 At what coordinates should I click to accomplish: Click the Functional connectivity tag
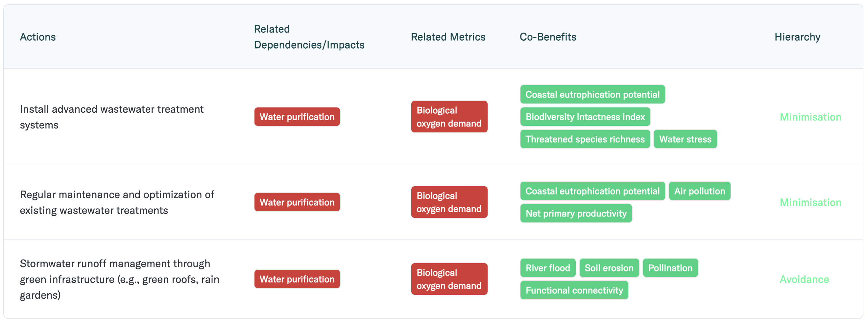[574, 290]
